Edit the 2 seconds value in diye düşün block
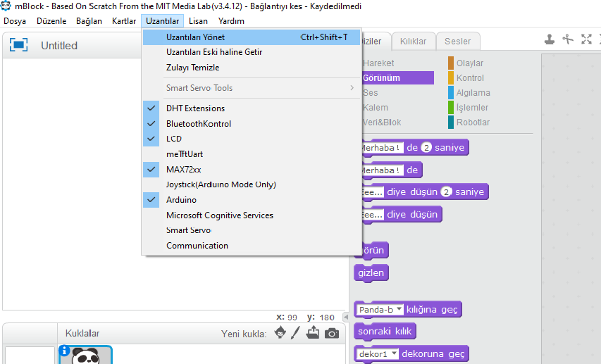Screen dimensions: 601x364 tap(446, 192)
